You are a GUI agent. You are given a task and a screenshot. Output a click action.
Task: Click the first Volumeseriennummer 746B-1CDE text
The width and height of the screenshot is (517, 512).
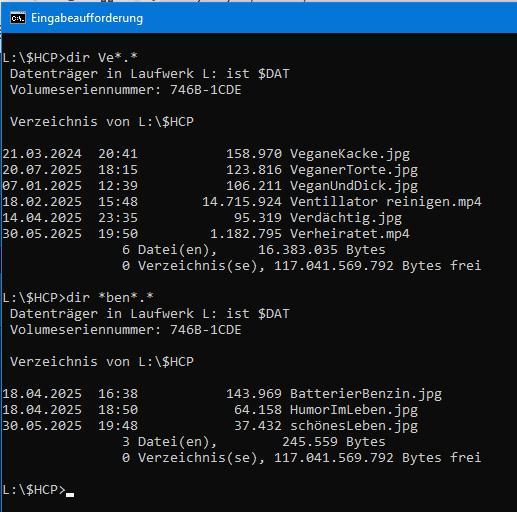coord(126,90)
